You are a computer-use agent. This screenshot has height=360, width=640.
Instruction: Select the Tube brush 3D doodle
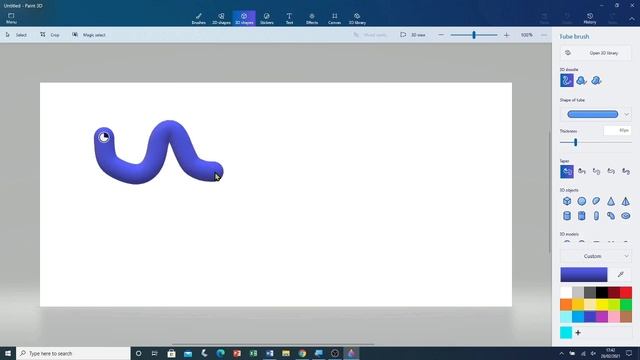tap(567, 80)
